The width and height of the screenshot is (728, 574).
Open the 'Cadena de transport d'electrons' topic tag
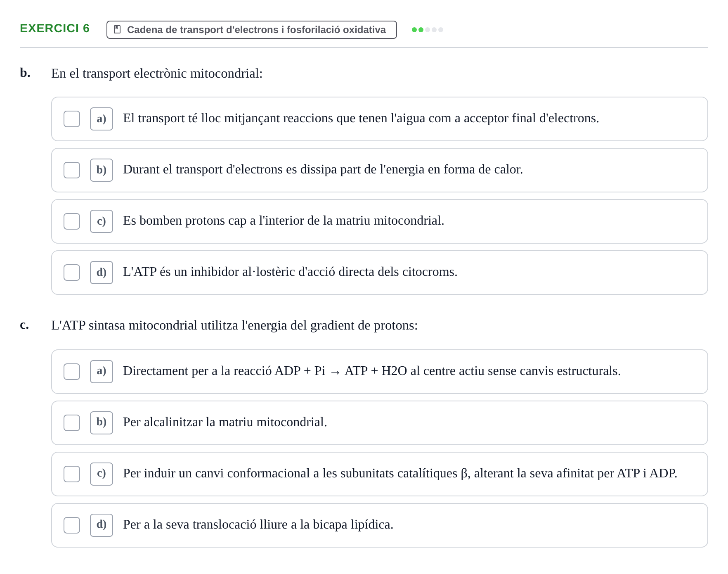252,30
